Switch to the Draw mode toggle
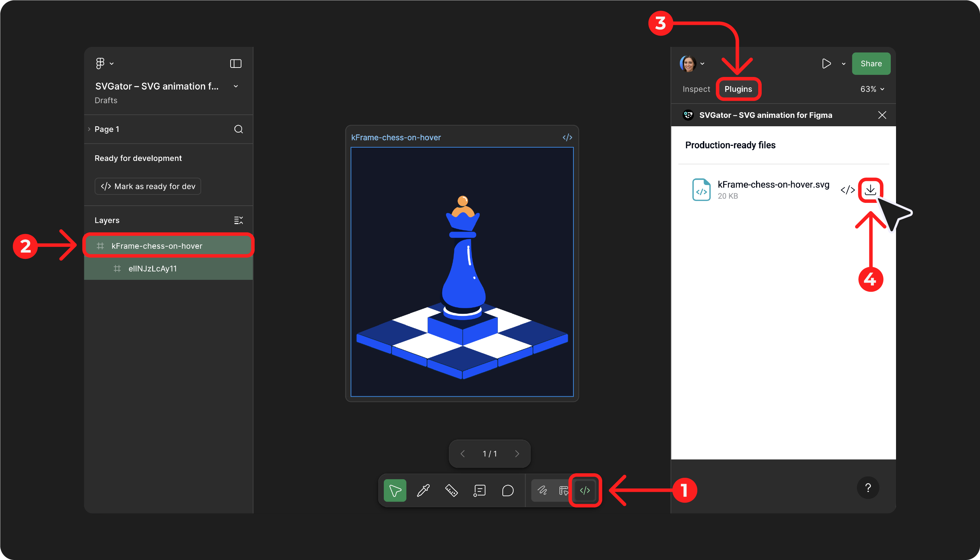The height and width of the screenshot is (560, 980). point(542,490)
